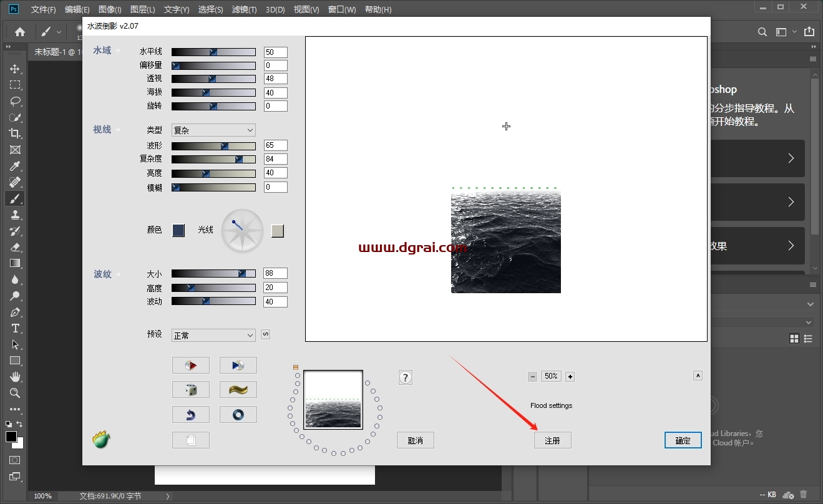Click the red arrow disc button

click(x=191, y=366)
